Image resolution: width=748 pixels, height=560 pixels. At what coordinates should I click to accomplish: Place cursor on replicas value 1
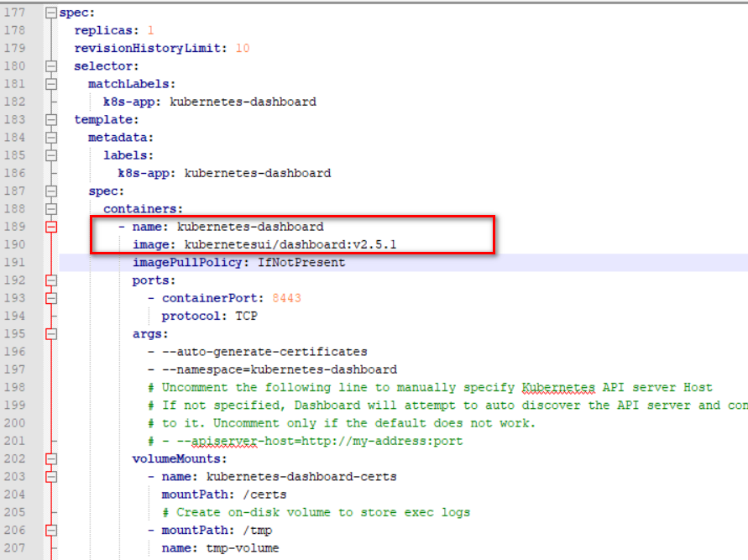tap(151, 30)
